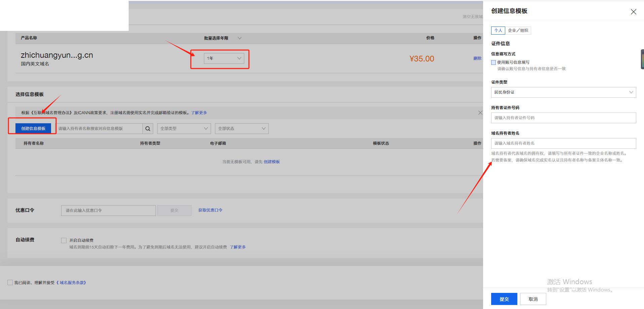This screenshot has width=644, height=309.
Task: Click 删除 to remove the domain
Action: (x=477, y=58)
